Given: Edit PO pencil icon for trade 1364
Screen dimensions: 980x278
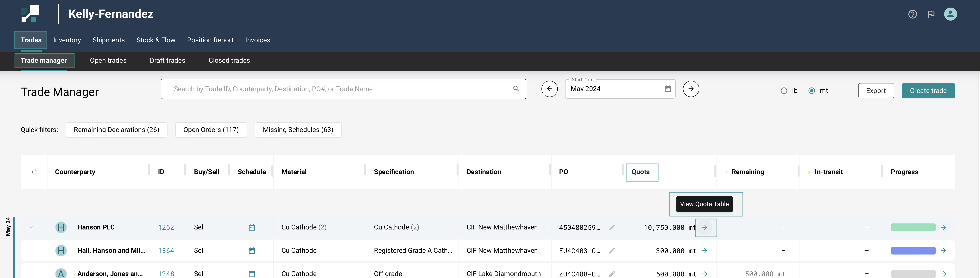Looking at the screenshot, I should coord(612,251).
